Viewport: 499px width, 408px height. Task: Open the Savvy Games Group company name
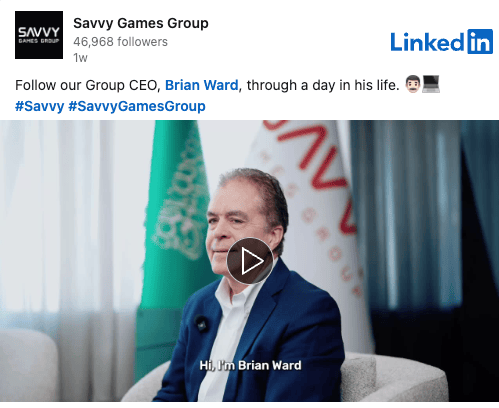click(141, 23)
